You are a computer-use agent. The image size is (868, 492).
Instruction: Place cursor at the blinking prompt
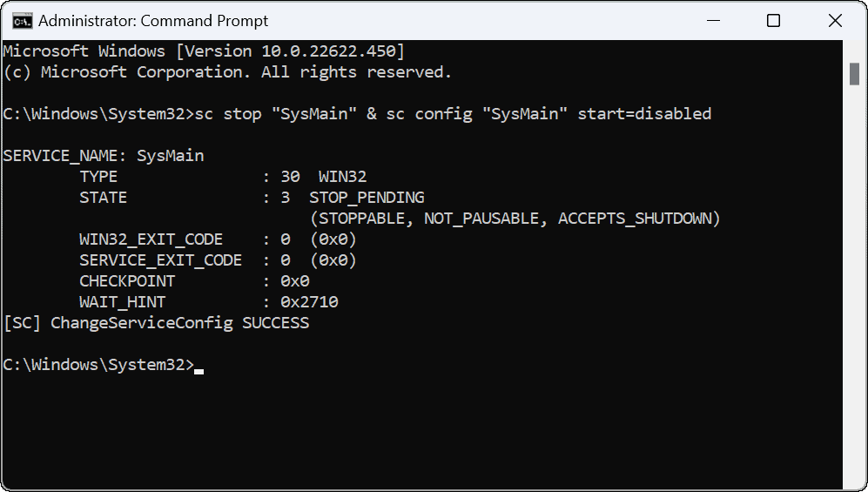coord(199,366)
